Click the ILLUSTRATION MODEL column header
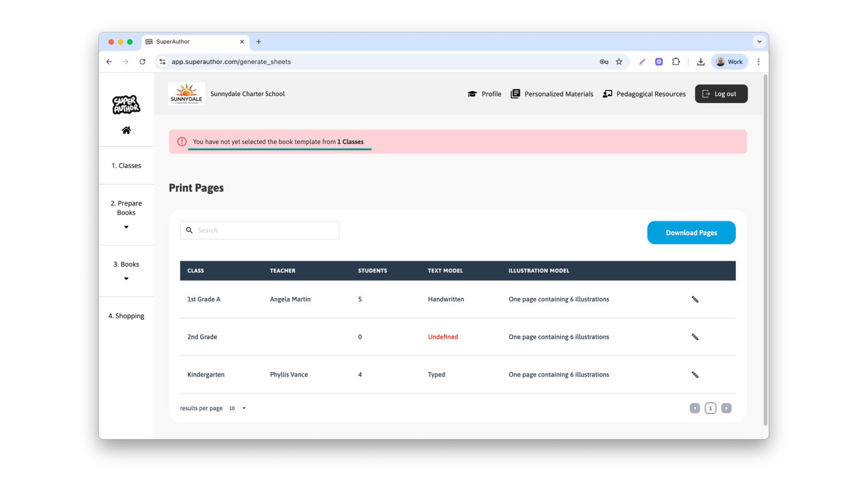 (539, 270)
